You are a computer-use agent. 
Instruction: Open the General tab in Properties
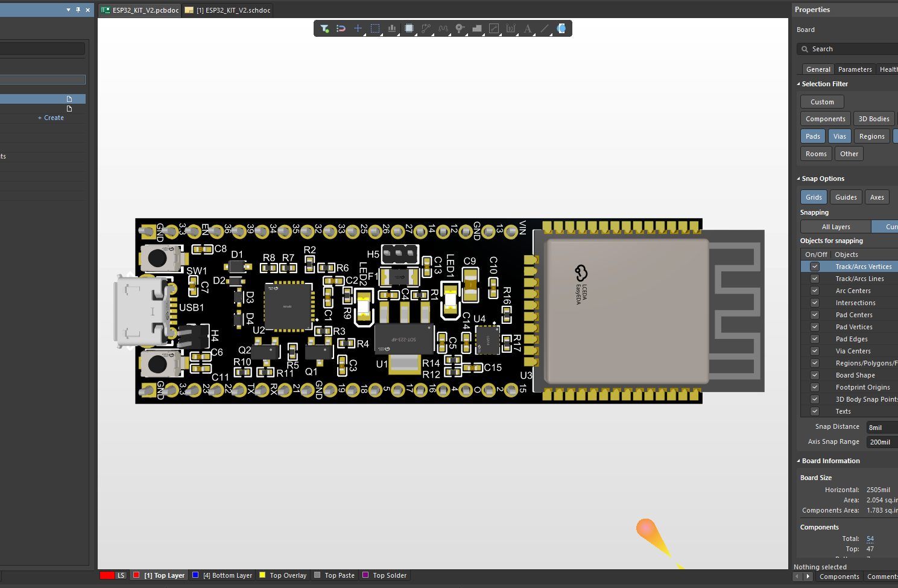[x=818, y=69]
